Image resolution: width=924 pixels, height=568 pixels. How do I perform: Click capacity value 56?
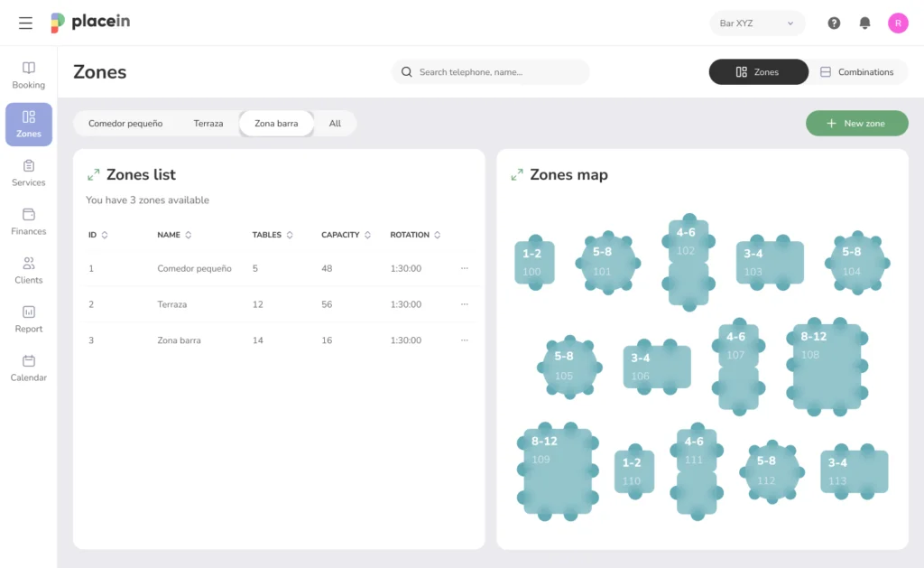click(327, 304)
